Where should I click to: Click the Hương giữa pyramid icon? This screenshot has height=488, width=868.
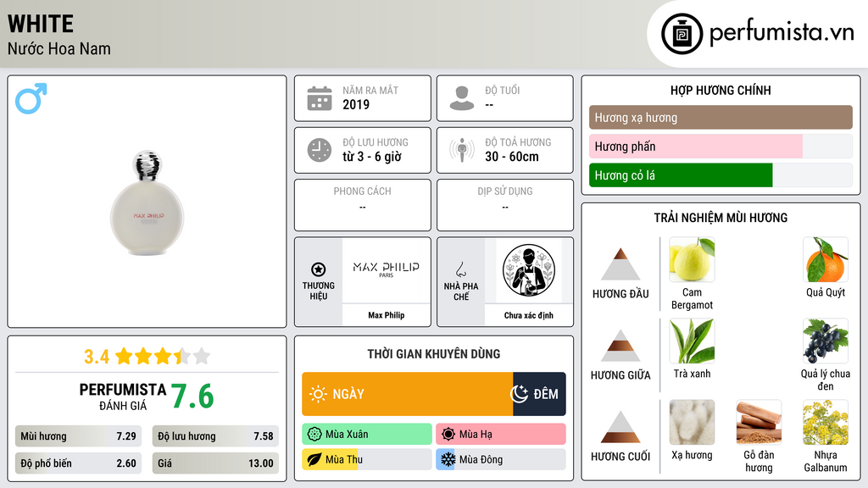(620, 346)
